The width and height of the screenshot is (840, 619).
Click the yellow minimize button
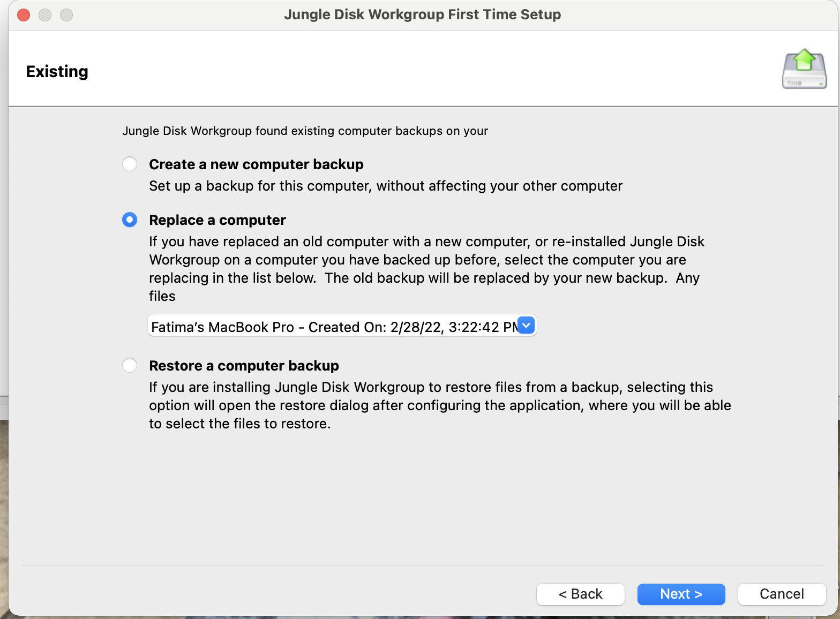click(x=45, y=15)
